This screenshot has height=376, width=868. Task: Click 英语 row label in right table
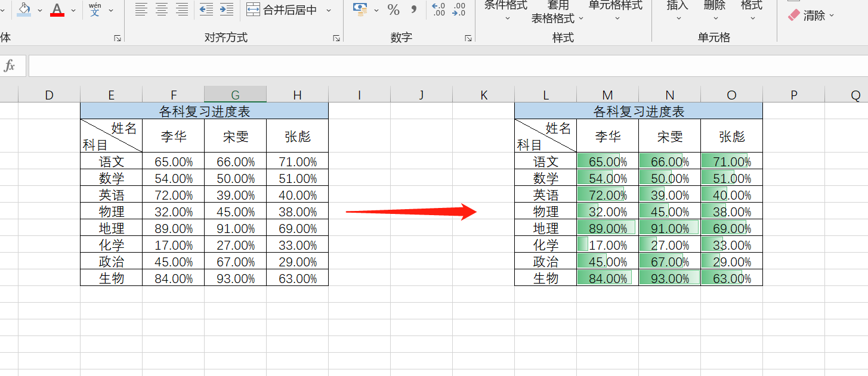pyautogui.click(x=546, y=195)
